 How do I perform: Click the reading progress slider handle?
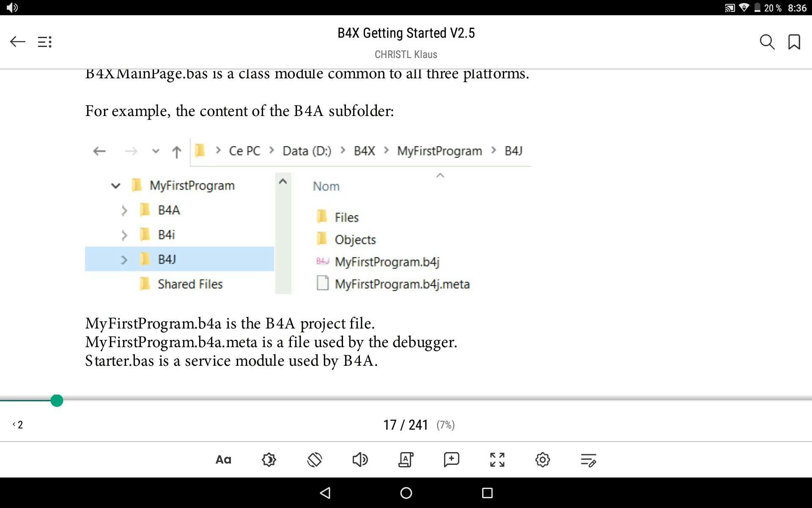(x=56, y=400)
